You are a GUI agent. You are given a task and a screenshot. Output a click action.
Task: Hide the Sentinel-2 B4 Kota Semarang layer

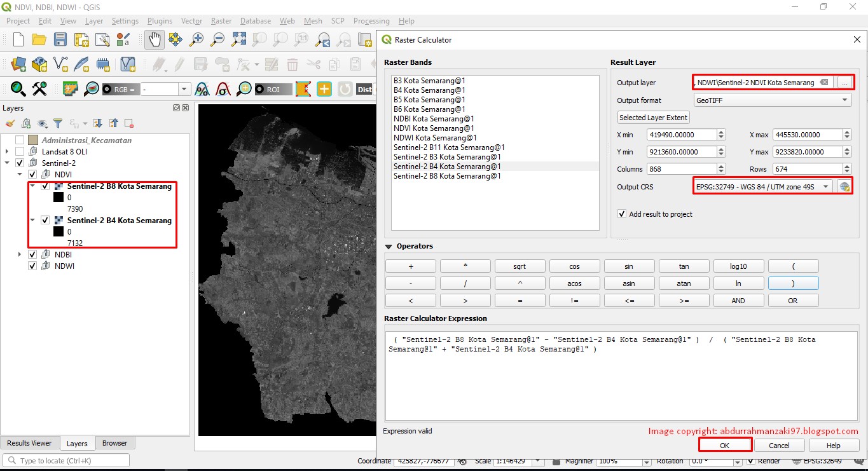click(x=45, y=220)
